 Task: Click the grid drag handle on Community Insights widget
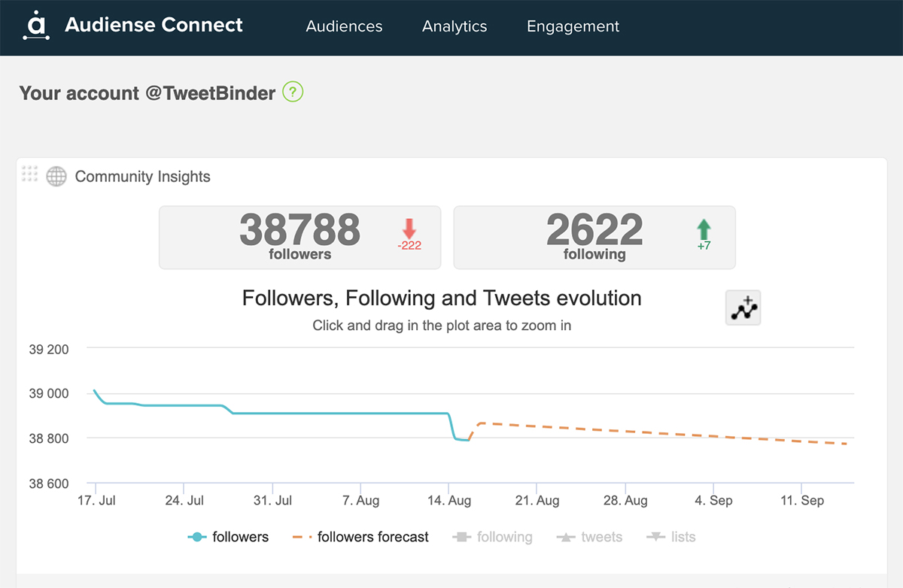coord(30,174)
